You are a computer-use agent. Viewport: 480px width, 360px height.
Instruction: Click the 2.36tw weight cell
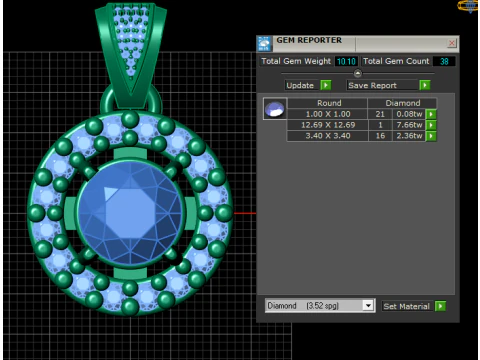(409, 136)
